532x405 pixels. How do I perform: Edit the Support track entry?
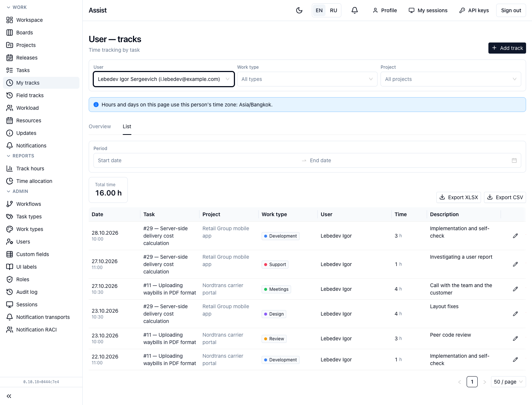pyautogui.click(x=515, y=264)
